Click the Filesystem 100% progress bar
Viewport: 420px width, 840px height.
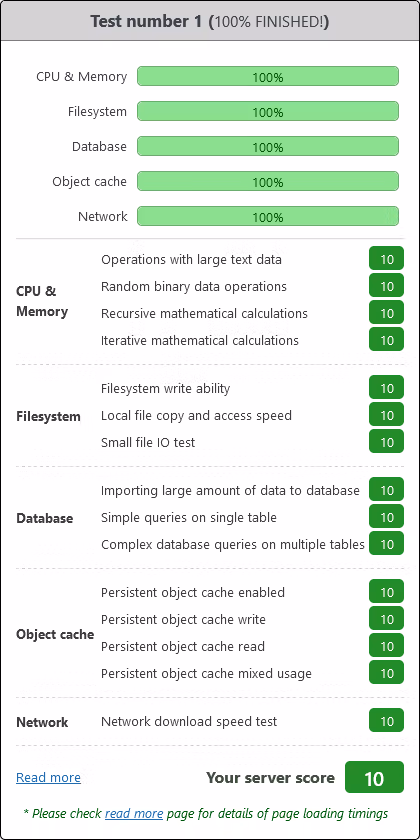pos(268,111)
